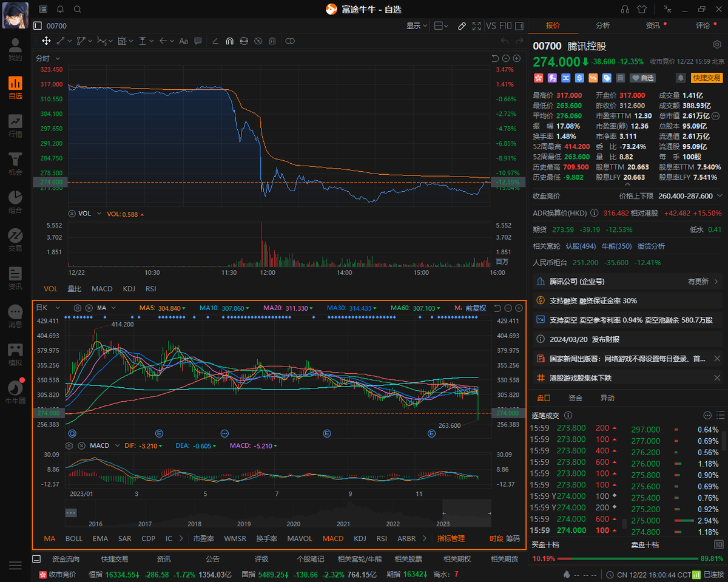Viewport: 728px width, 582px height.
Task: Open the 显示 display dropdown
Action: pyautogui.click(x=417, y=26)
